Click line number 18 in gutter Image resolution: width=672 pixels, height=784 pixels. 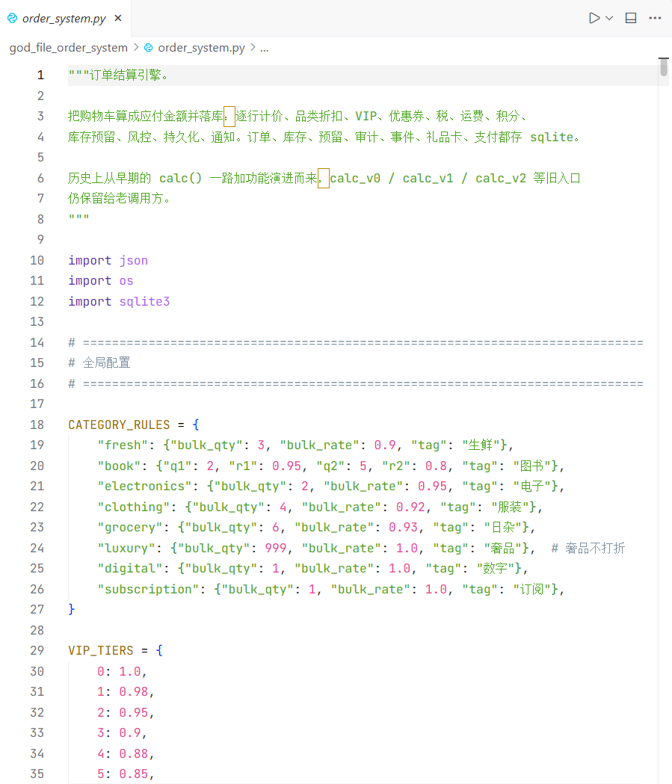37,425
